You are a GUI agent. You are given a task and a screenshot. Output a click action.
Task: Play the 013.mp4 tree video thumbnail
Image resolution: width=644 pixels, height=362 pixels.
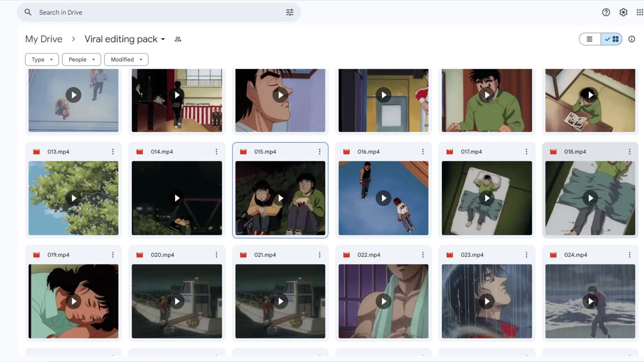(x=73, y=198)
